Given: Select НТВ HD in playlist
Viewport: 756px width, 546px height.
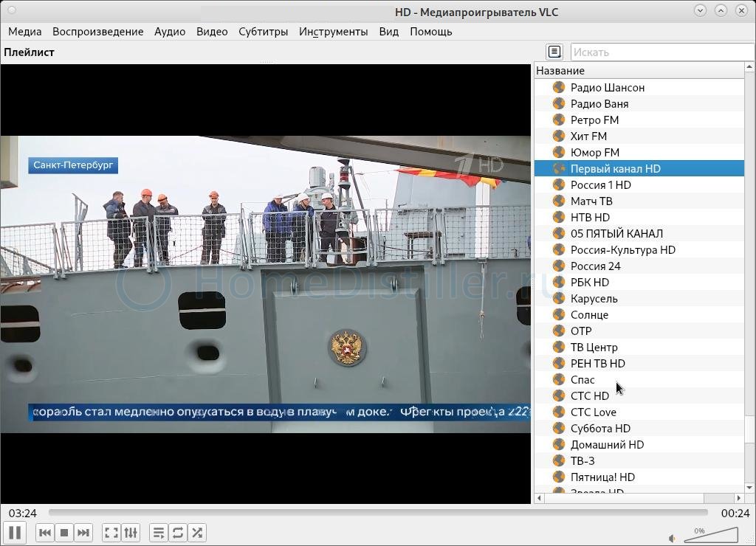Looking at the screenshot, I should (639, 218).
